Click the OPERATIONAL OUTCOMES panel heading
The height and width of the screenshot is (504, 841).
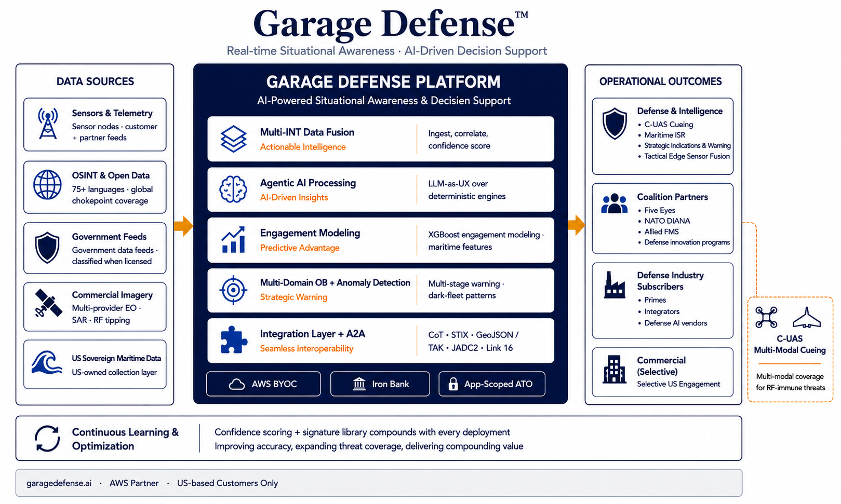661,81
